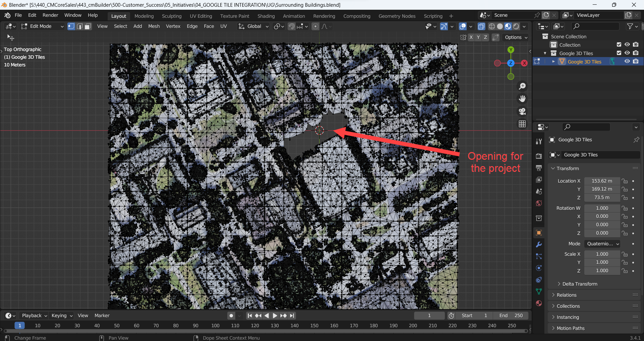Open the Render menu
The image size is (644, 341).
point(50,15)
